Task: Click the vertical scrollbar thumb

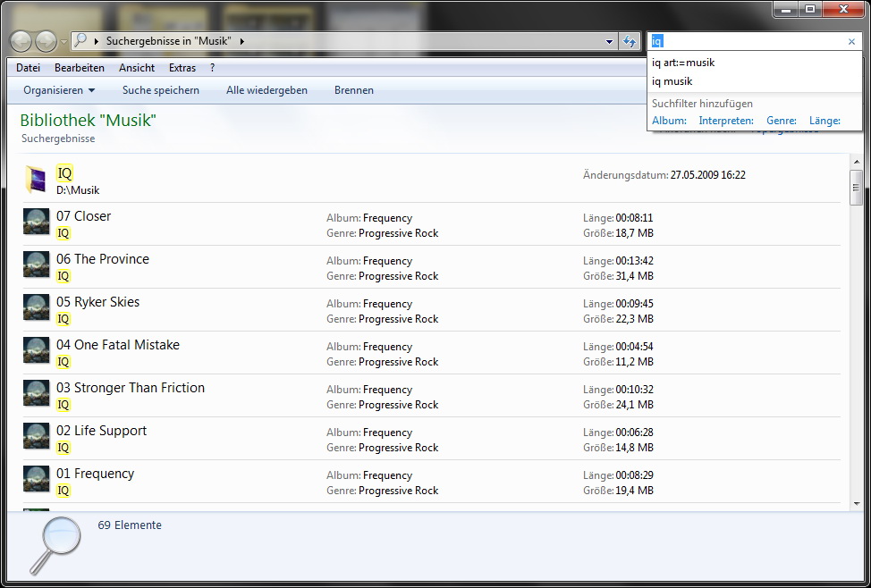Action: pos(856,189)
